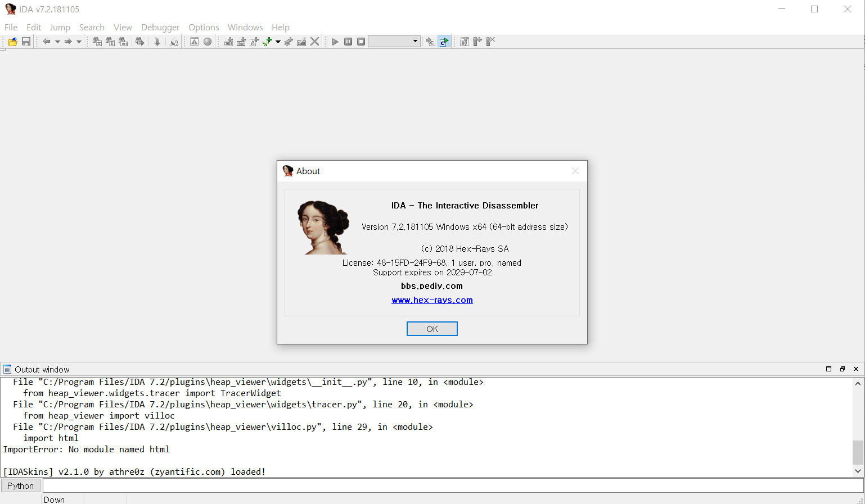
Task: Click the 'ImportError: No module named html' line
Action: coord(86,449)
